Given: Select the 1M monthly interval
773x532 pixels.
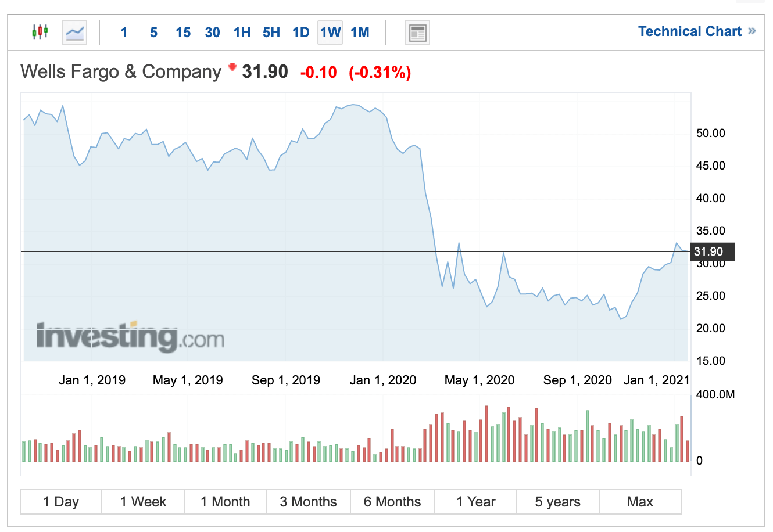Looking at the screenshot, I should pos(360,33).
